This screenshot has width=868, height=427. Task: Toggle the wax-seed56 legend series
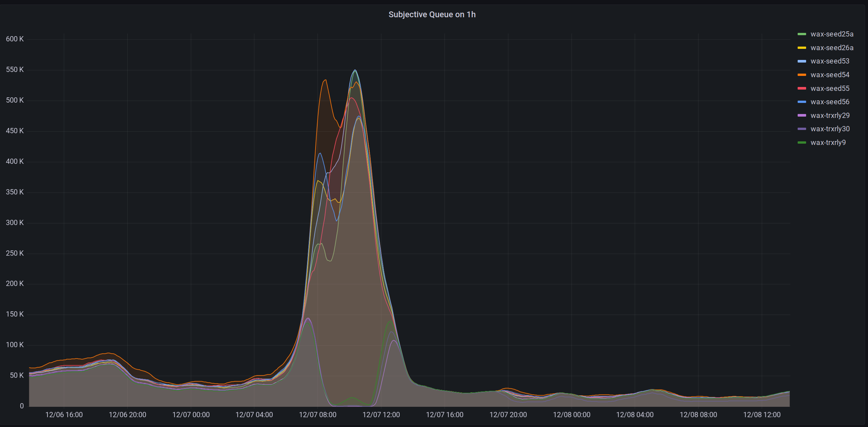pyautogui.click(x=830, y=102)
